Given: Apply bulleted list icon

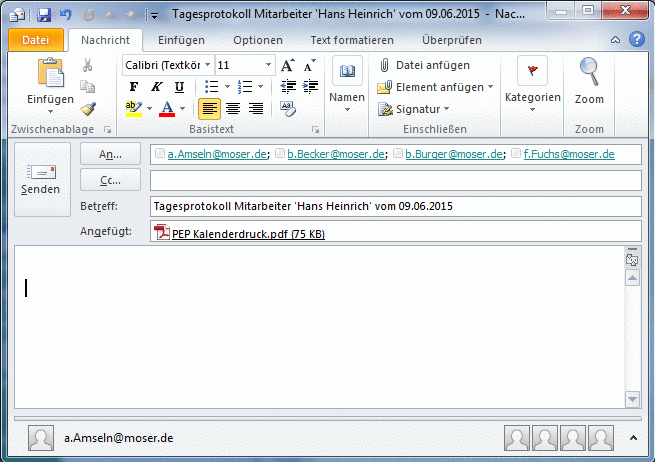Looking at the screenshot, I should click(x=211, y=87).
